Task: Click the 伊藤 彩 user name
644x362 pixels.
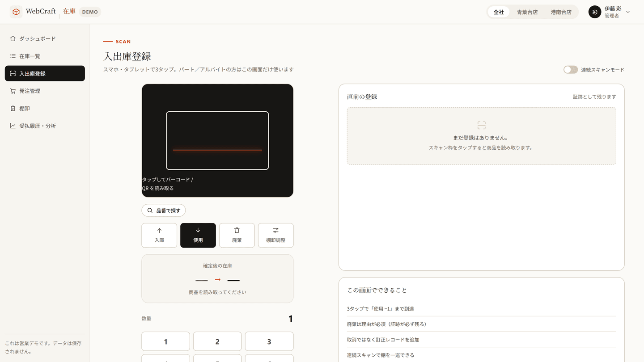Action: click(x=613, y=8)
